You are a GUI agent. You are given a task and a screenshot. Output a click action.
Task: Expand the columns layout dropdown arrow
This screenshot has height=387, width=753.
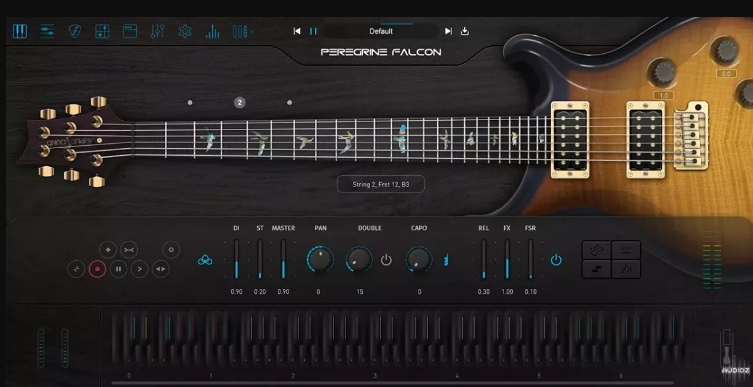[x=252, y=31]
